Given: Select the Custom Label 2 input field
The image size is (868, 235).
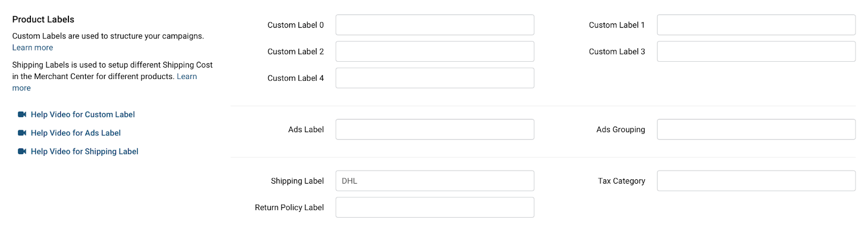Looking at the screenshot, I should (435, 51).
